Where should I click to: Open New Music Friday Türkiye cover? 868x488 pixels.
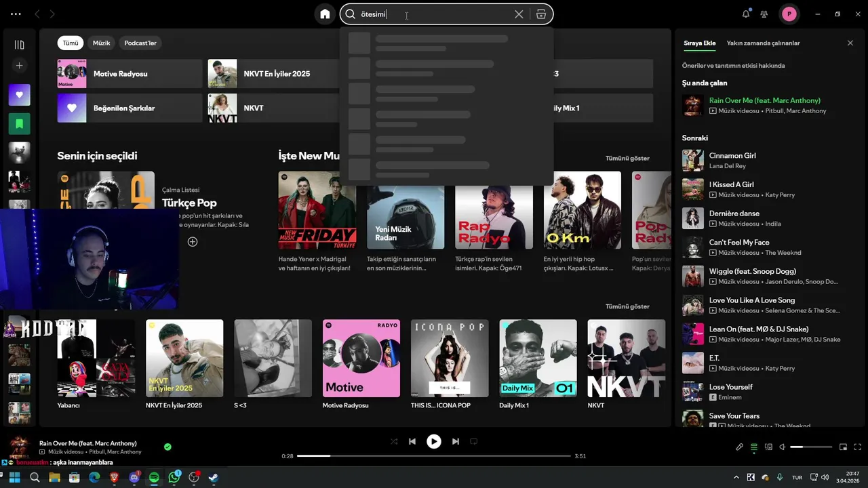point(317,210)
